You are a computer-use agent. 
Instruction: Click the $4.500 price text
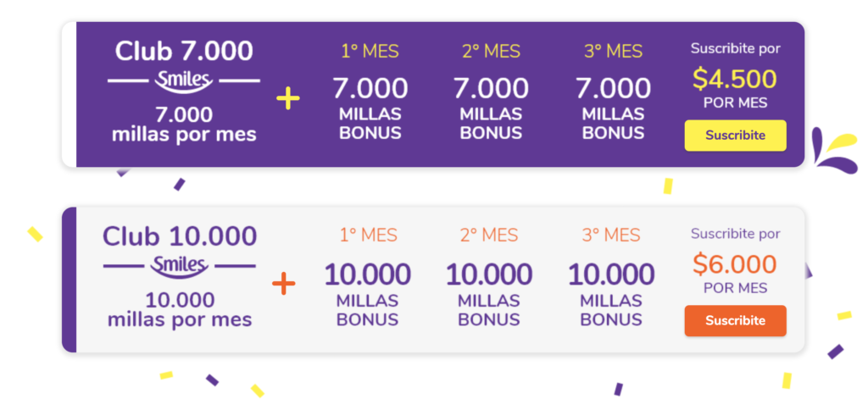click(x=735, y=79)
